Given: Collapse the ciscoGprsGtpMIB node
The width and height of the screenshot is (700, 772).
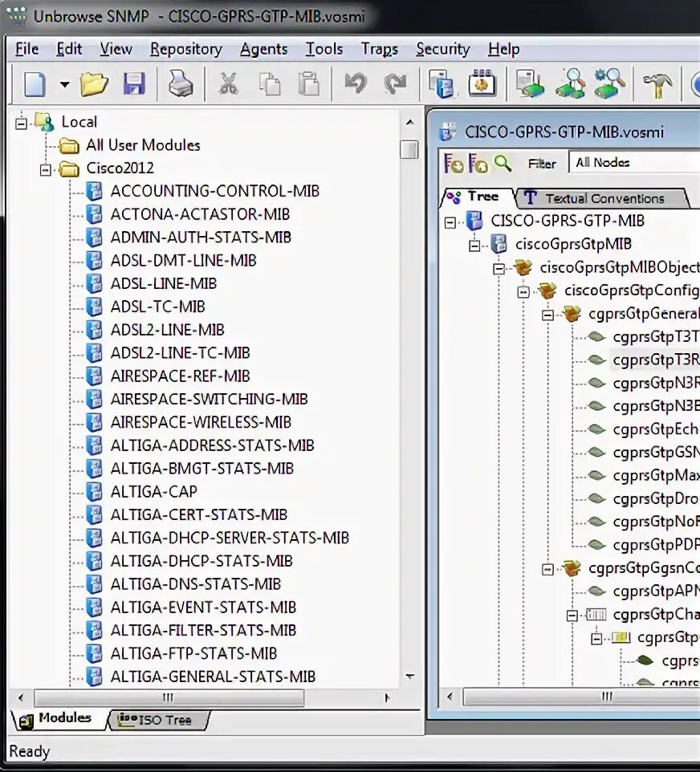Looking at the screenshot, I should click(474, 246).
